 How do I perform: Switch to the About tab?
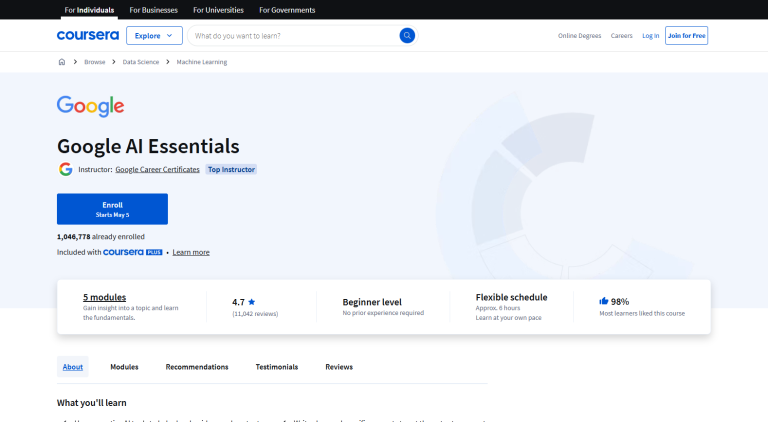pos(72,367)
